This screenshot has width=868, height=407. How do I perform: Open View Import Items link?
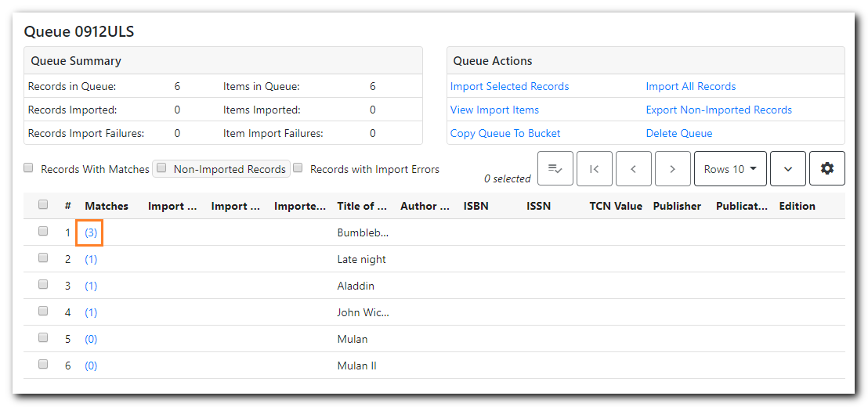coord(494,110)
